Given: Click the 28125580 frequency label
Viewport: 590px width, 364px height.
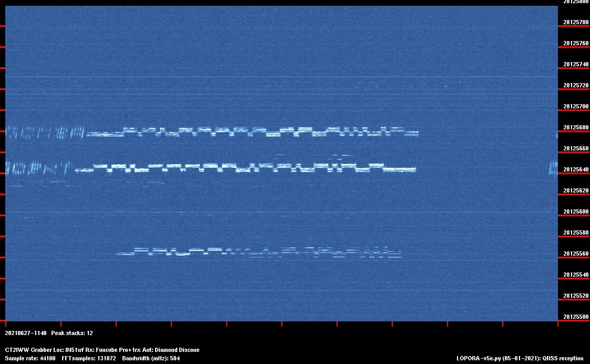Looking at the screenshot, I should click(576, 234).
